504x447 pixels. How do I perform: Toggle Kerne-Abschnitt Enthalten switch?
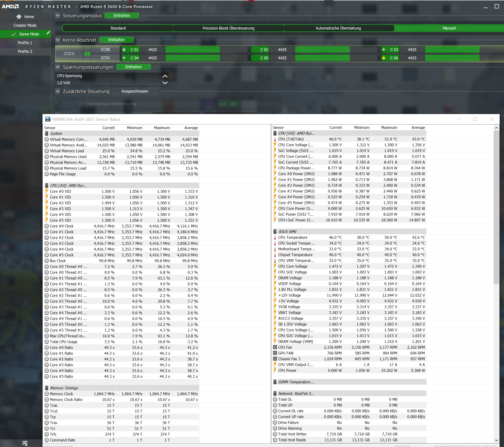(116, 40)
